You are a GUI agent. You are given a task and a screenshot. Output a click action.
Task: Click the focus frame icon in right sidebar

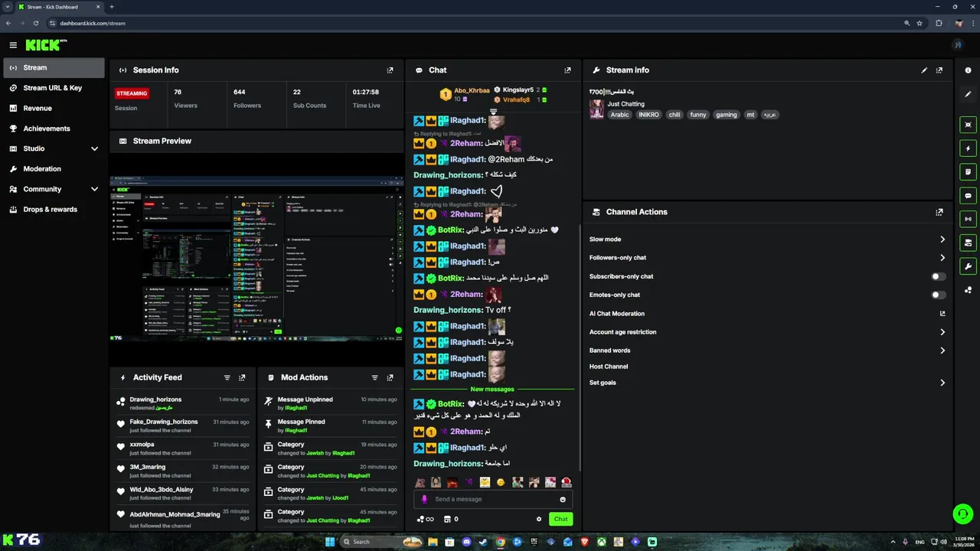tap(969, 125)
